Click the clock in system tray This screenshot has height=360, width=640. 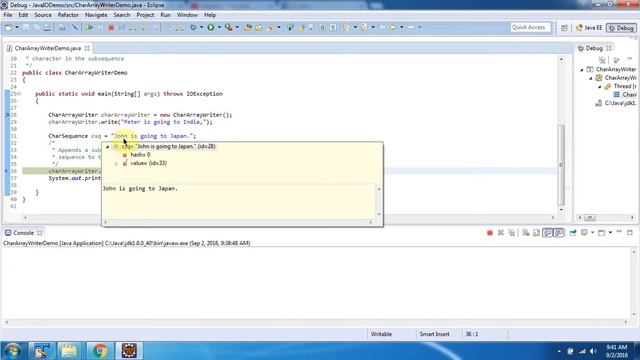point(616,351)
